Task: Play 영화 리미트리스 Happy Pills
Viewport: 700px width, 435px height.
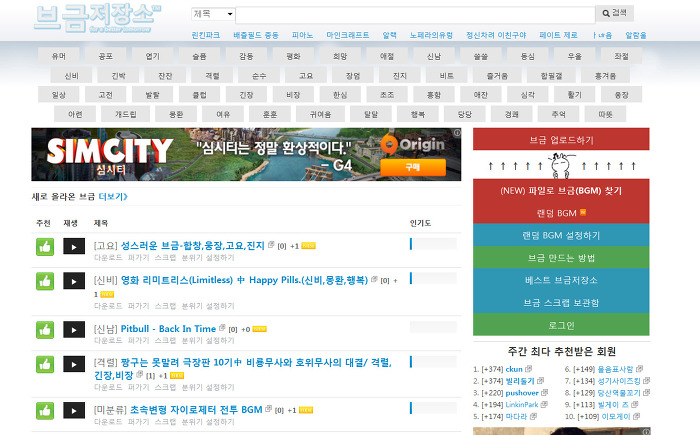Action: 74,281
